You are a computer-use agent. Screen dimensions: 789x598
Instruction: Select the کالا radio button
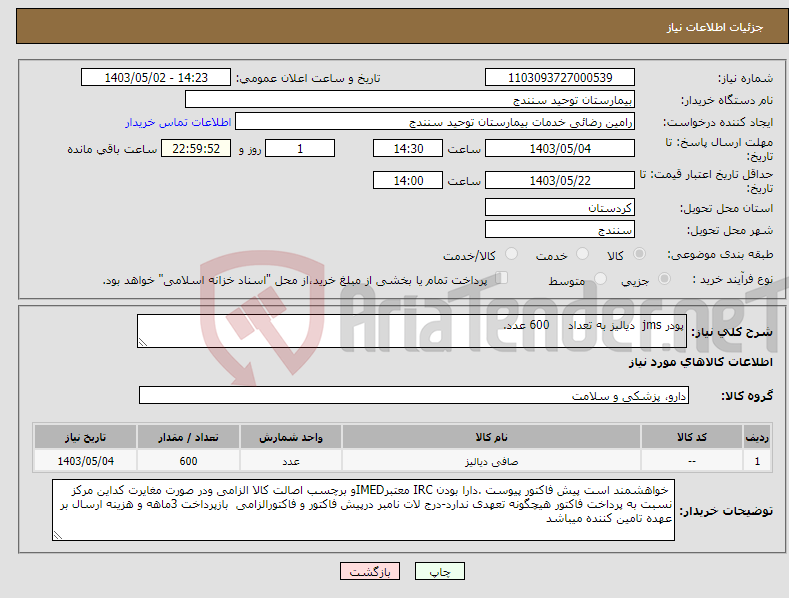[x=639, y=254]
